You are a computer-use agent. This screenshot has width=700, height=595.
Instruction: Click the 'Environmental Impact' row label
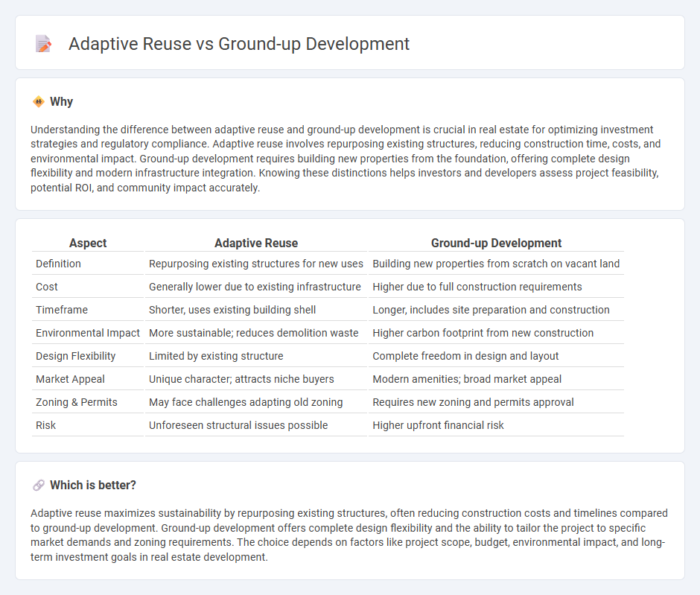point(88,333)
